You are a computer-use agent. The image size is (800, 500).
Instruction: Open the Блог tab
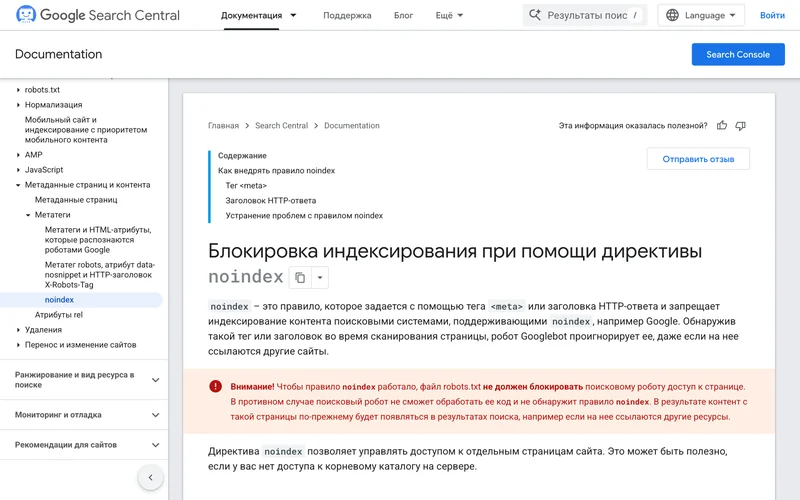click(403, 15)
